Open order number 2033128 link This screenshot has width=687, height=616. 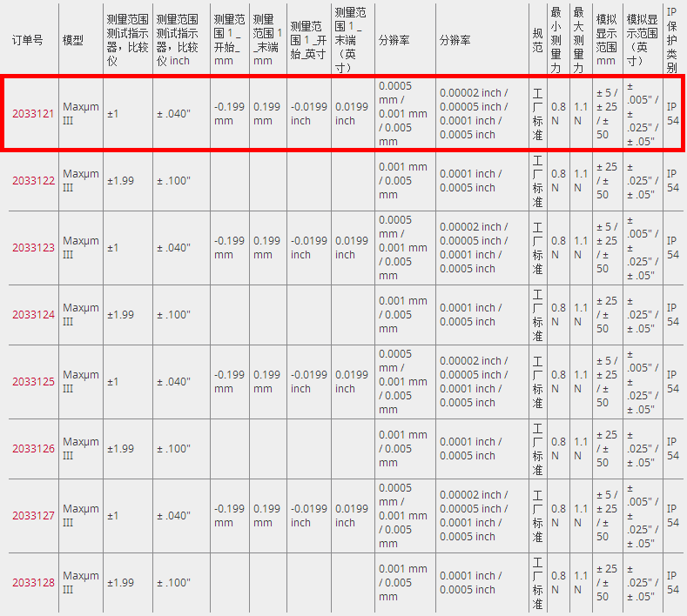click(x=33, y=583)
